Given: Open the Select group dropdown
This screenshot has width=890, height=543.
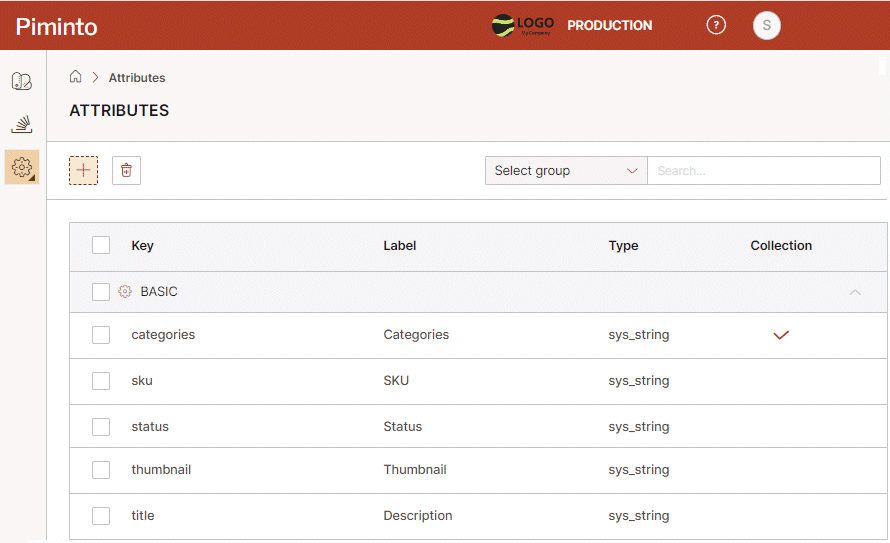Looking at the screenshot, I should coord(566,171).
